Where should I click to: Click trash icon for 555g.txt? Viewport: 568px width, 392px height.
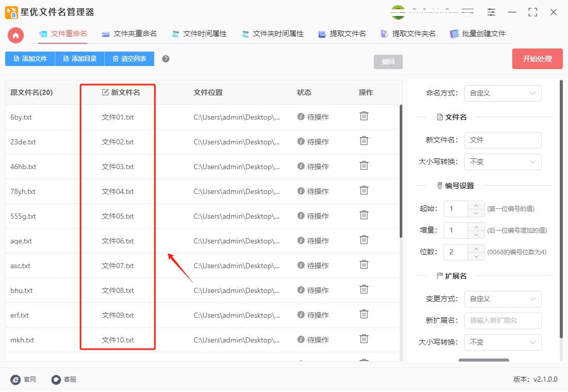(x=364, y=216)
